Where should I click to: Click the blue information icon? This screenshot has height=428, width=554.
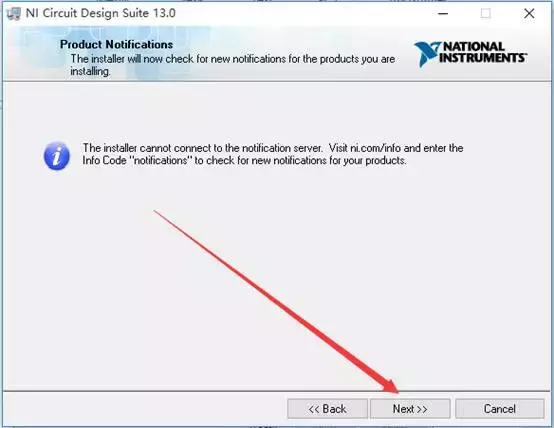point(57,156)
